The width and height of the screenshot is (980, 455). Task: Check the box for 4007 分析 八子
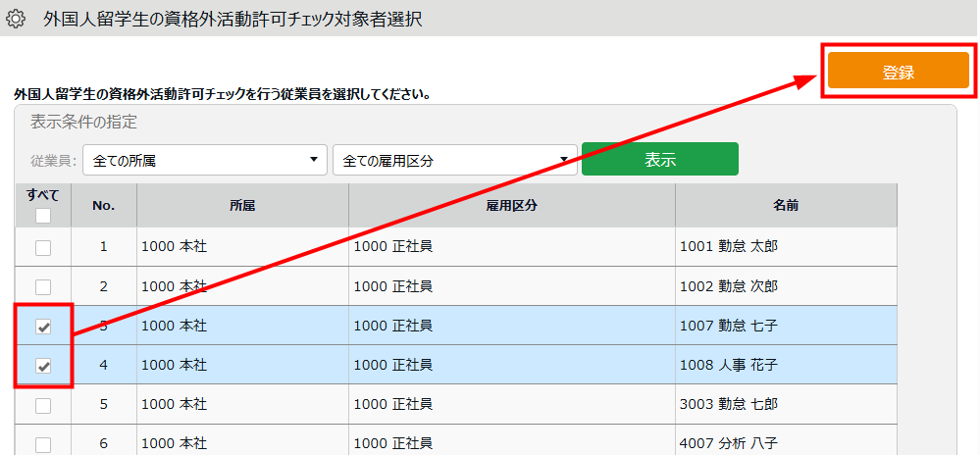pos(43,444)
